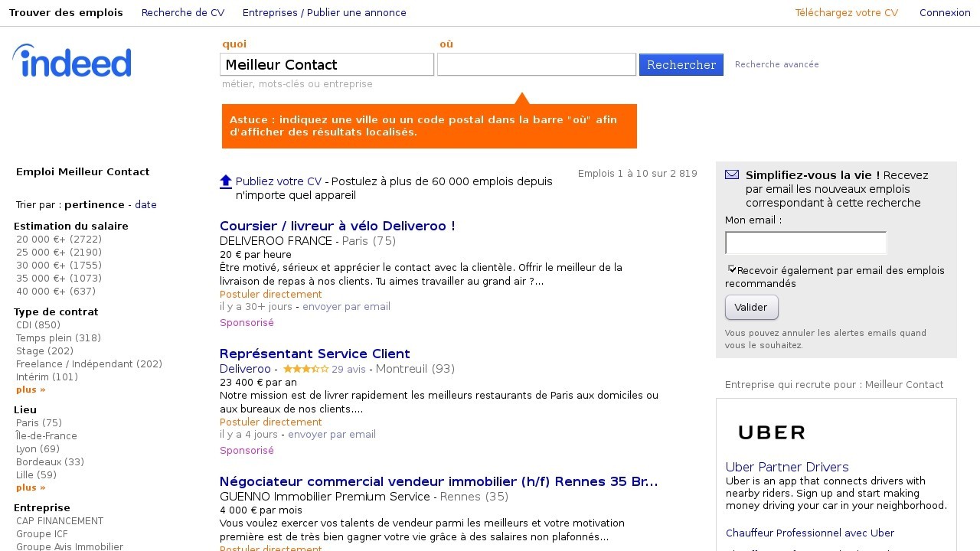
Task: Filter salary by 20 000 €+
Action: [59, 240]
